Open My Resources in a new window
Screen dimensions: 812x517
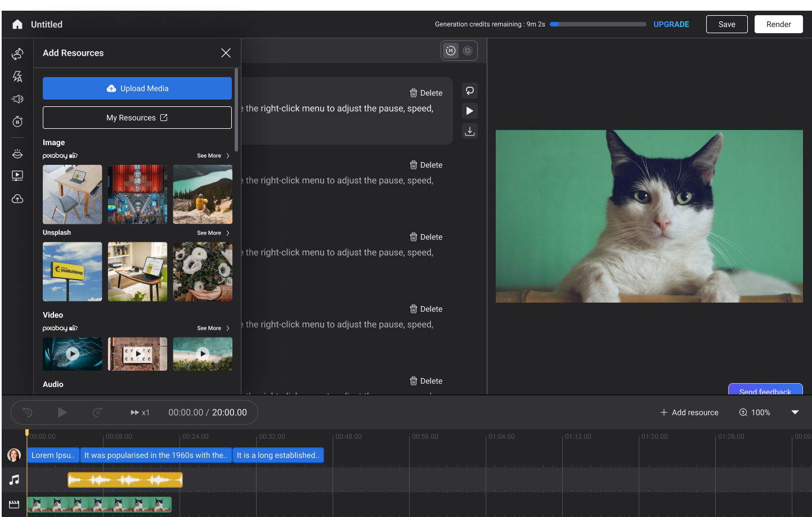[x=137, y=118]
